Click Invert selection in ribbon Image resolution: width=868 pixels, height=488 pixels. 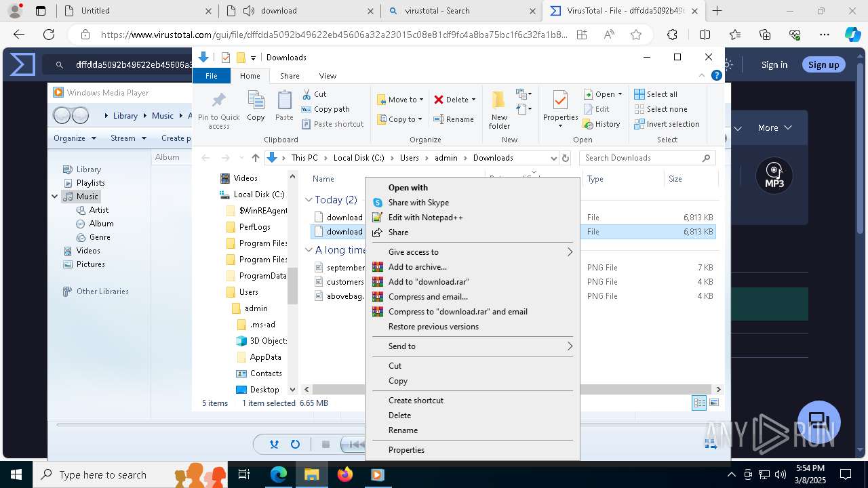(x=667, y=124)
